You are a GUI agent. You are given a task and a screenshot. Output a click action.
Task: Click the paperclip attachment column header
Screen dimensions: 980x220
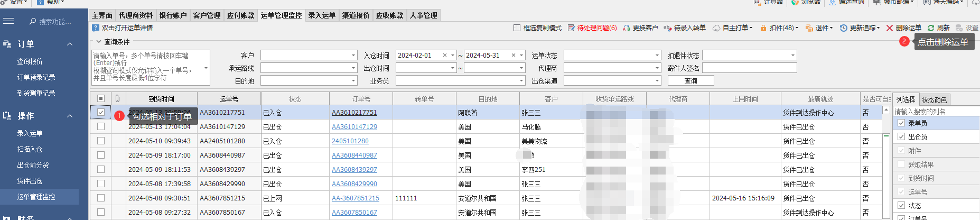click(x=117, y=99)
